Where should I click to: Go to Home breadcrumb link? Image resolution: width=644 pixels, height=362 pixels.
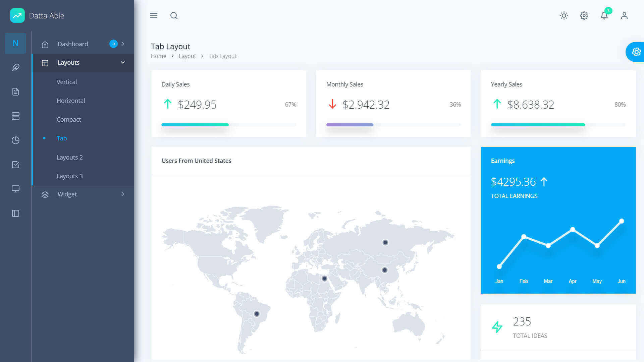pos(158,56)
